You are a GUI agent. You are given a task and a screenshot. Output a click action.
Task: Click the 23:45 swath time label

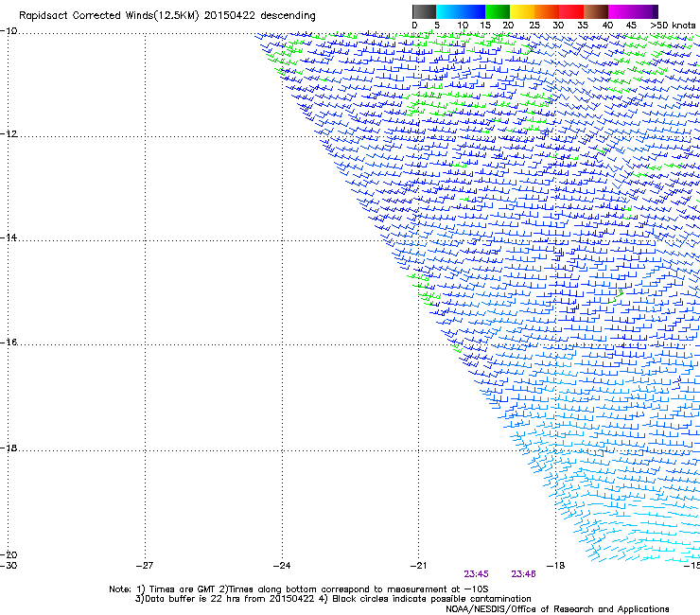point(476,574)
